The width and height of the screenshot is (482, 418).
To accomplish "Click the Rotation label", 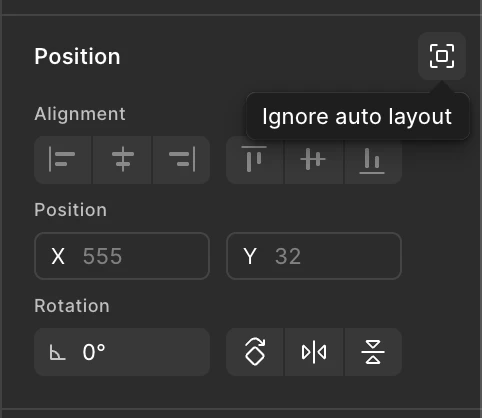I will pyautogui.click(x=72, y=306).
